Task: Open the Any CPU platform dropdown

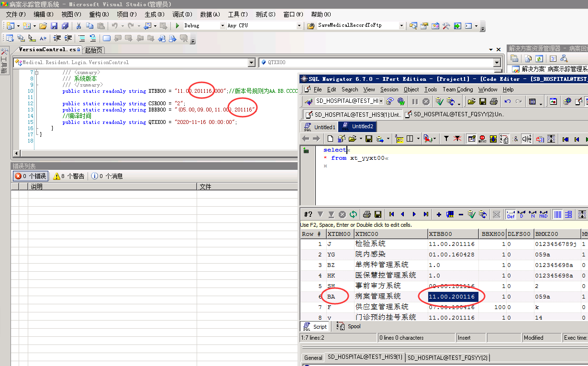Action: tap(300, 26)
